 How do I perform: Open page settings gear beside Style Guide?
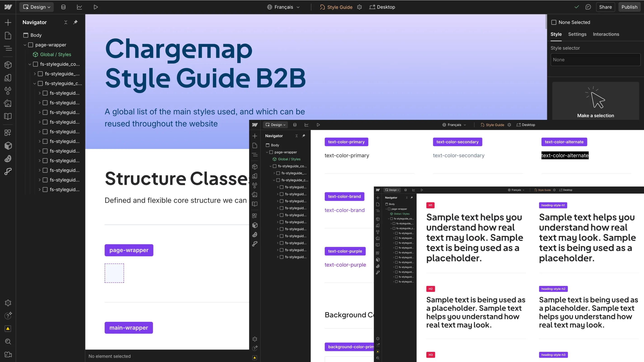click(359, 7)
